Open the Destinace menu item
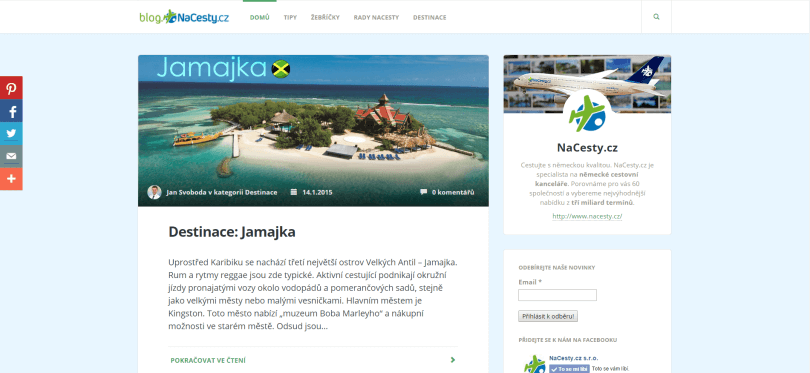This screenshot has height=373, width=810. [430, 18]
